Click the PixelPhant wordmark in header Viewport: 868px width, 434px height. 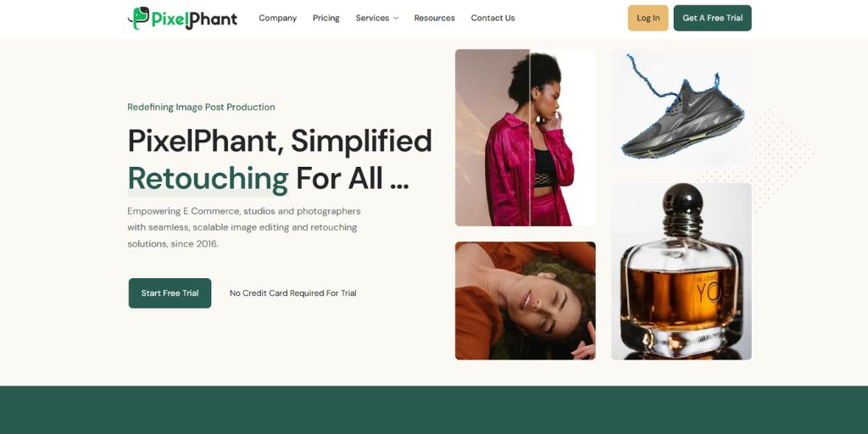click(x=194, y=19)
